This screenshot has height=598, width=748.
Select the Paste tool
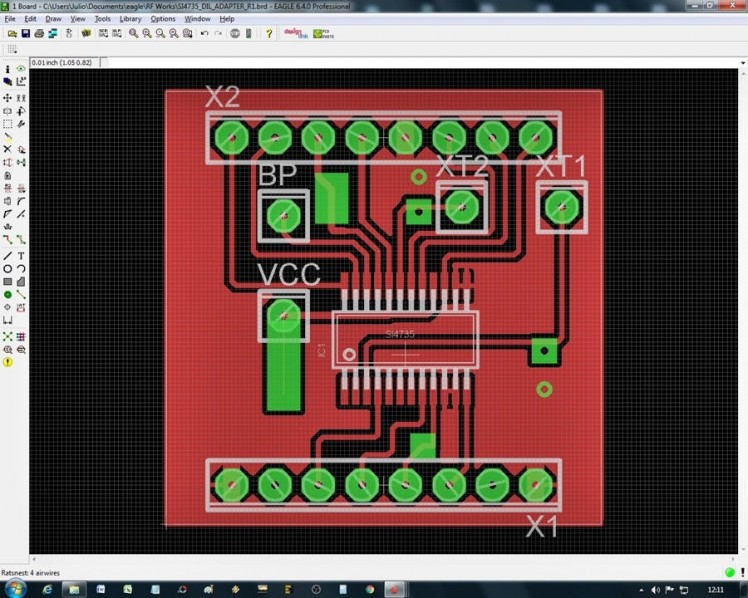(x=8, y=137)
